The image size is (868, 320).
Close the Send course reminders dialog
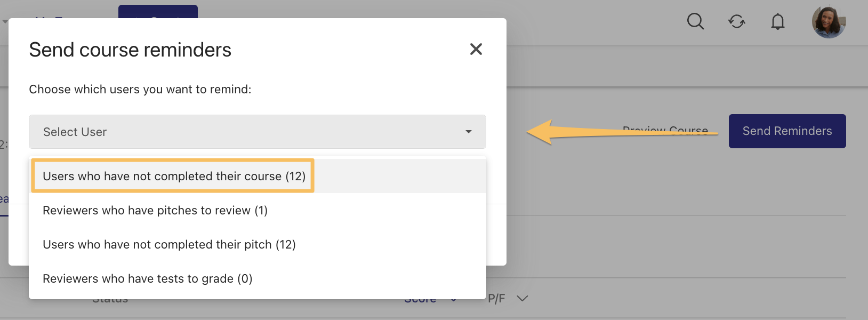pos(476,49)
